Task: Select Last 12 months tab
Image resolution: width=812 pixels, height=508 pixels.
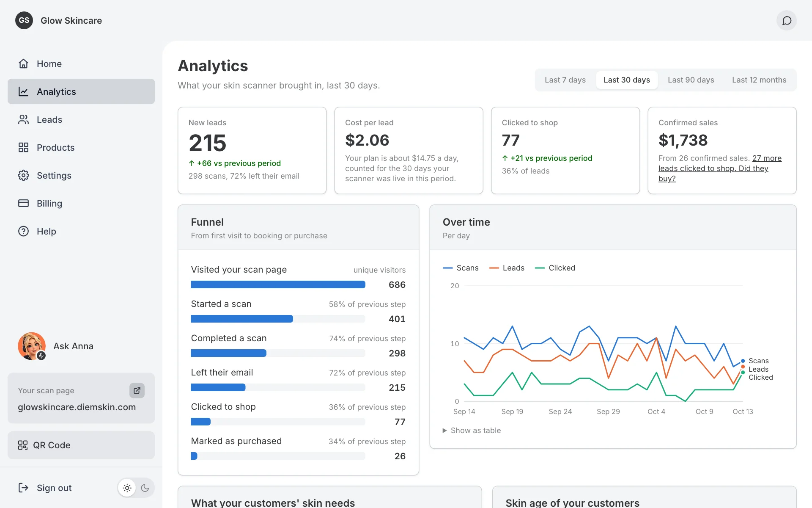Action: [x=759, y=80]
